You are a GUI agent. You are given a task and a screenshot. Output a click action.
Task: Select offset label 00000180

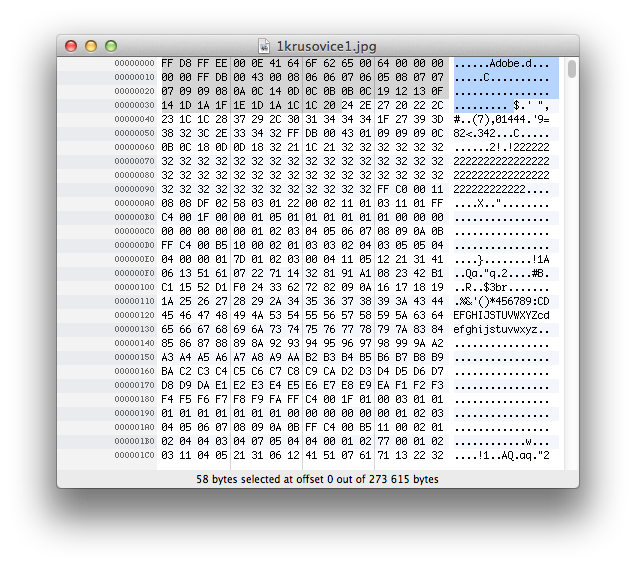[x=134, y=399]
